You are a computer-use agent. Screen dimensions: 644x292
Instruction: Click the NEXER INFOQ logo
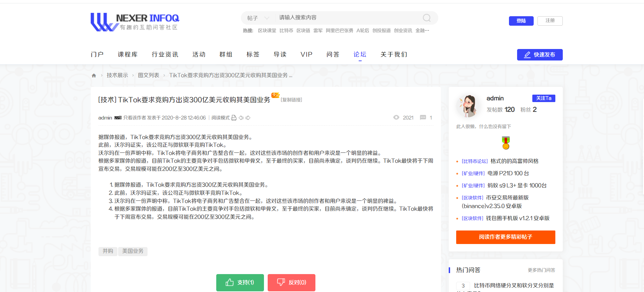pos(135,22)
